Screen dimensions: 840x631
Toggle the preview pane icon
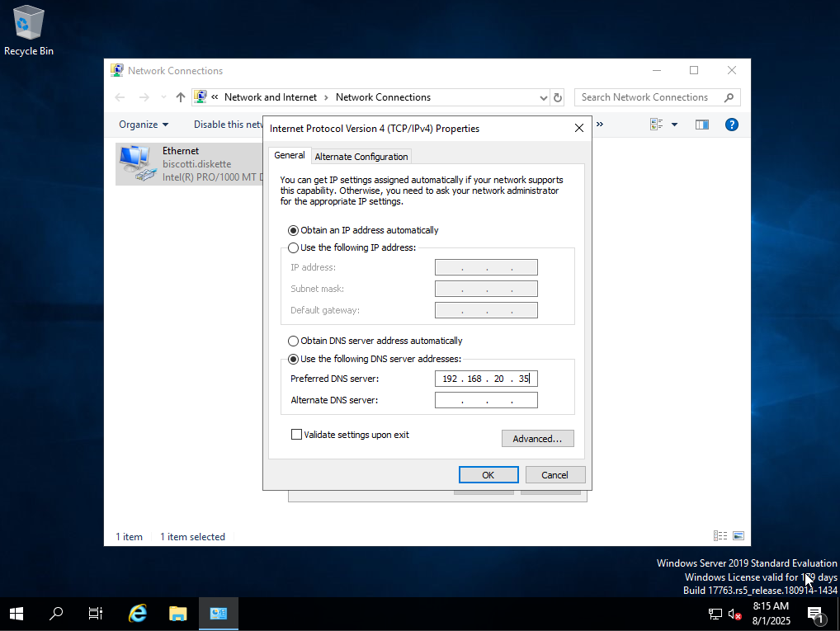point(701,125)
